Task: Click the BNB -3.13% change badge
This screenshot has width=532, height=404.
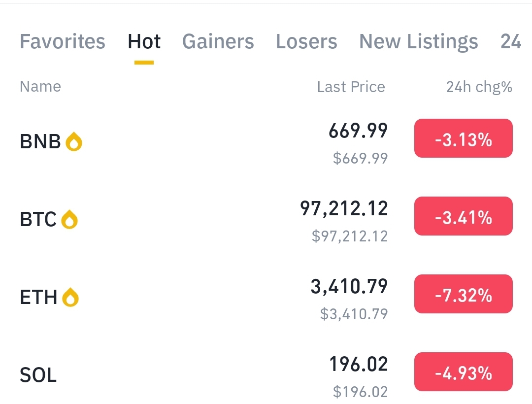Action: point(463,138)
